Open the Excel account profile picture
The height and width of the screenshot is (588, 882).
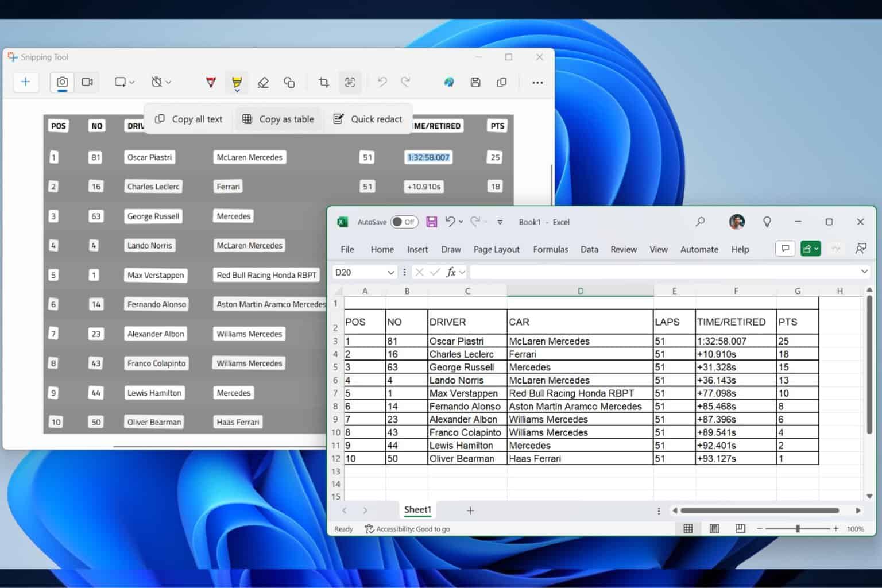pos(737,222)
